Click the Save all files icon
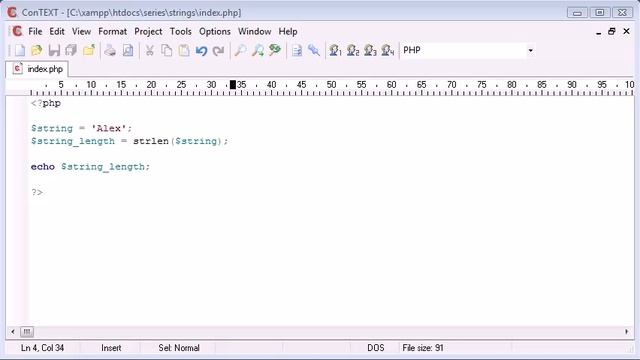Viewport: 640px width, 360px height. (71, 50)
